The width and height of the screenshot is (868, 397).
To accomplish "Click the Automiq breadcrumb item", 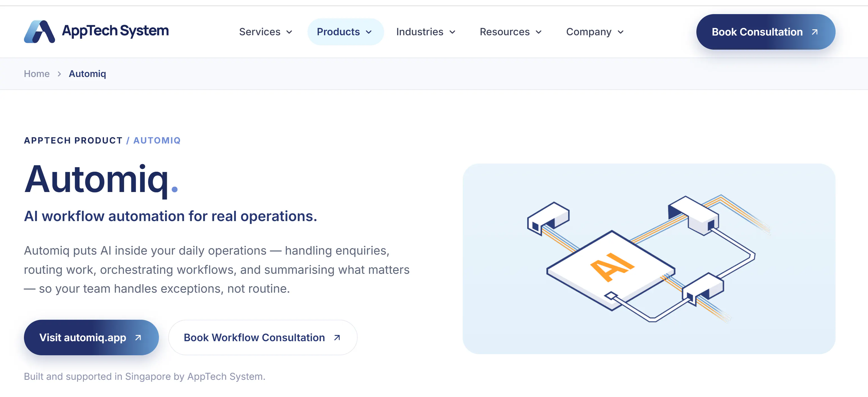I will (88, 74).
